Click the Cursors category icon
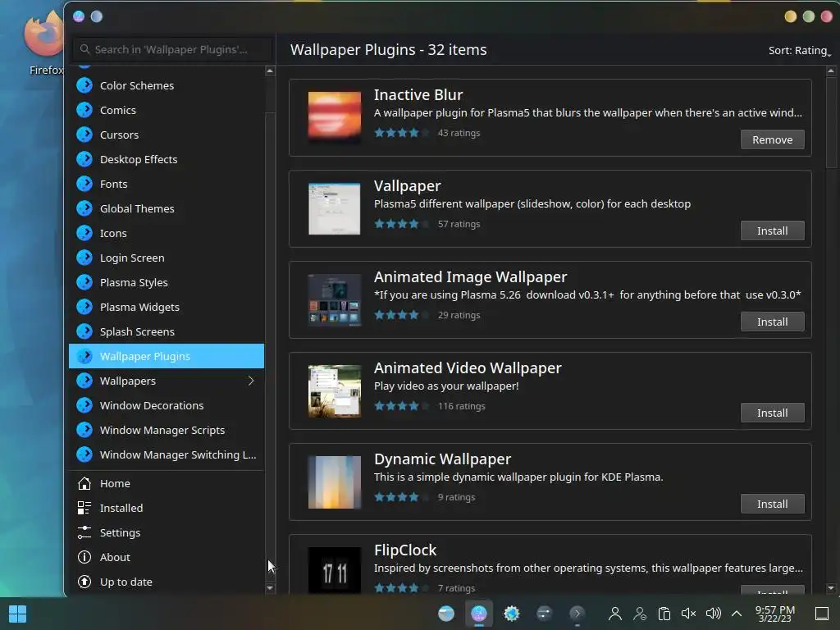Screen dimensions: 840x630 [x=84, y=135]
